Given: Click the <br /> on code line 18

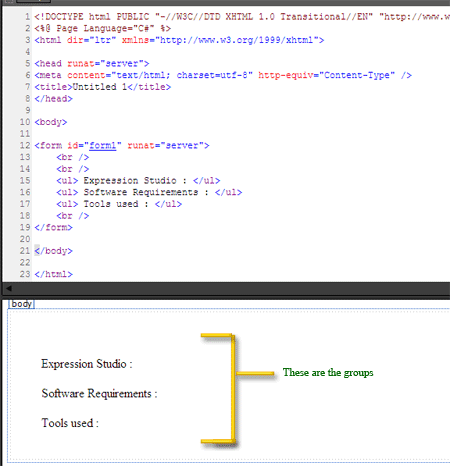Looking at the screenshot, I should tap(73, 216).
